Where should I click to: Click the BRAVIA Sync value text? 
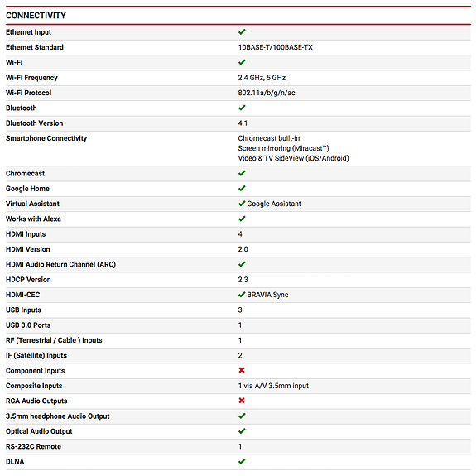[x=267, y=295]
